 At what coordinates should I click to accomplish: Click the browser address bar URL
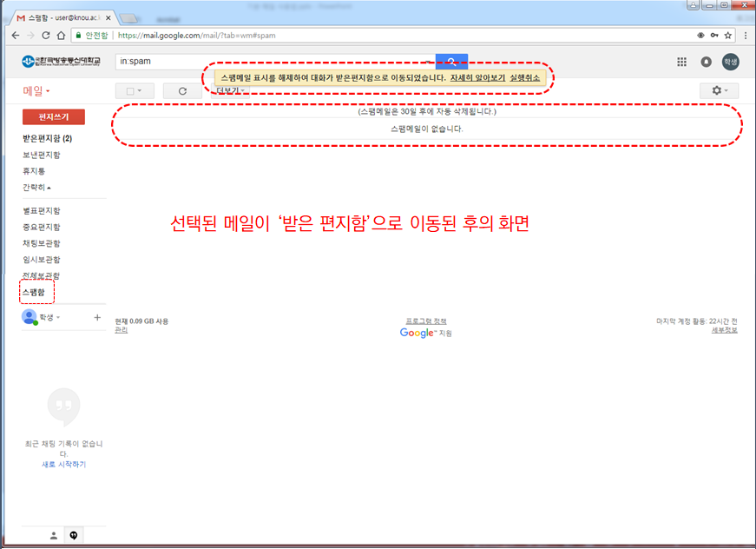pyautogui.click(x=197, y=36)
